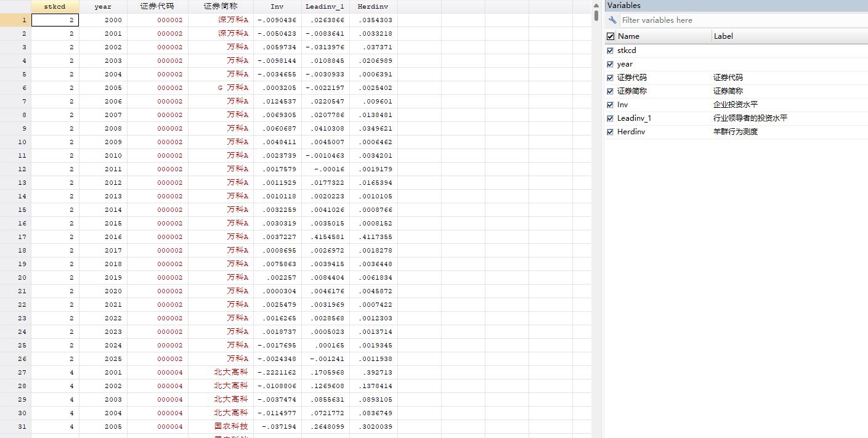Screen dimensions: 868x438
Task: Select the Leadinv_1 column header
Action: click(x=325, y=6)
